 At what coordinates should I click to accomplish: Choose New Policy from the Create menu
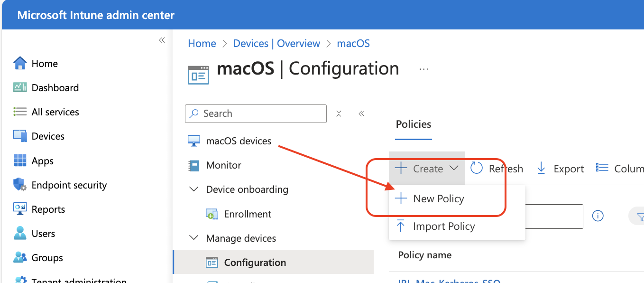438,198
